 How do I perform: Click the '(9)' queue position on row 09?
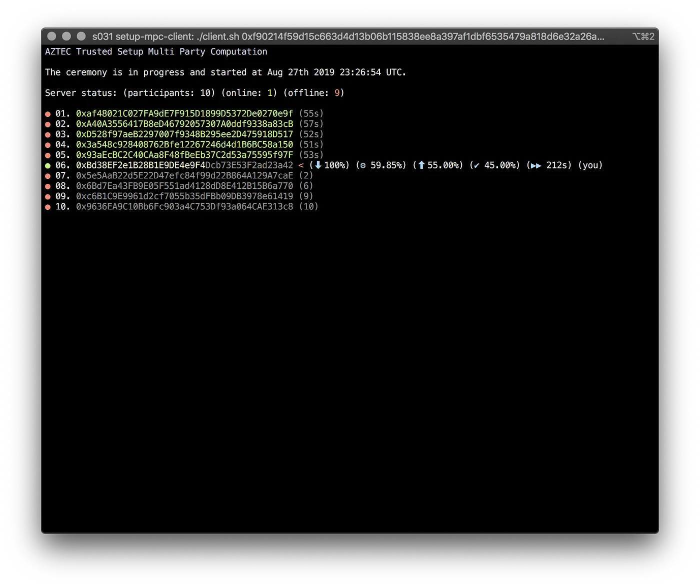[x=306, y=196]
